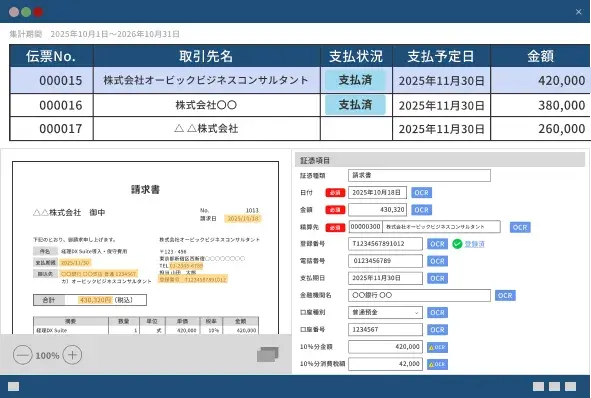
Task: Click the red circle in title bar
Action: [38, 12]
